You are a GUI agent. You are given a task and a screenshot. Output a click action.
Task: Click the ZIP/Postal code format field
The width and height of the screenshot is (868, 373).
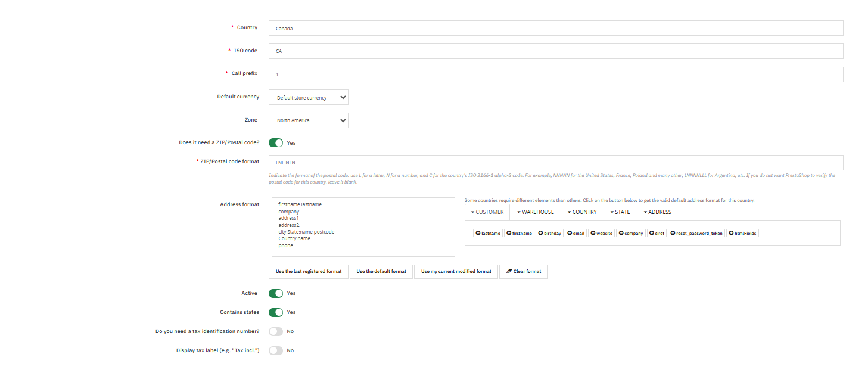tap(556, 163)
